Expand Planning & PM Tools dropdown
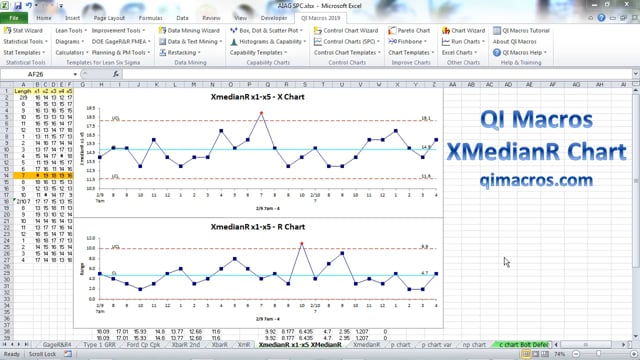Viewport: 640px width, 360px height. click(121, 53)
